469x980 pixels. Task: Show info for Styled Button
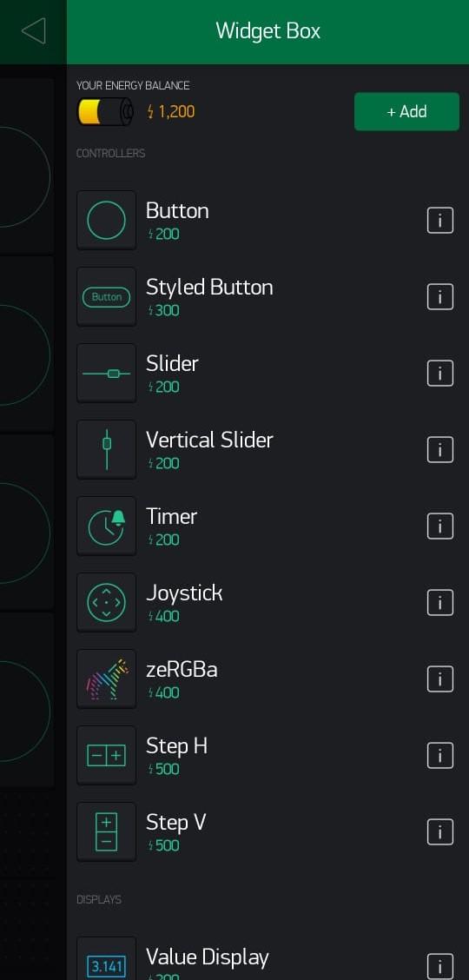(x=439, y=297)
